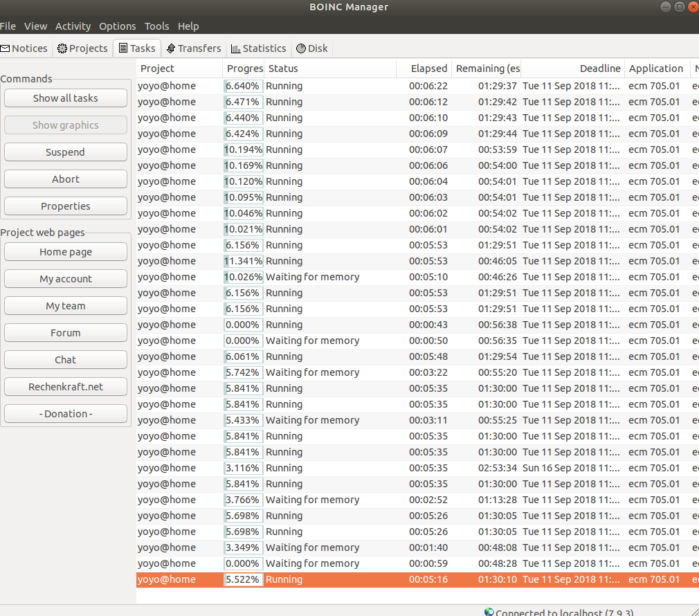
Task: Click the Notices tab envelope icon
Action: tap(5, 48)
